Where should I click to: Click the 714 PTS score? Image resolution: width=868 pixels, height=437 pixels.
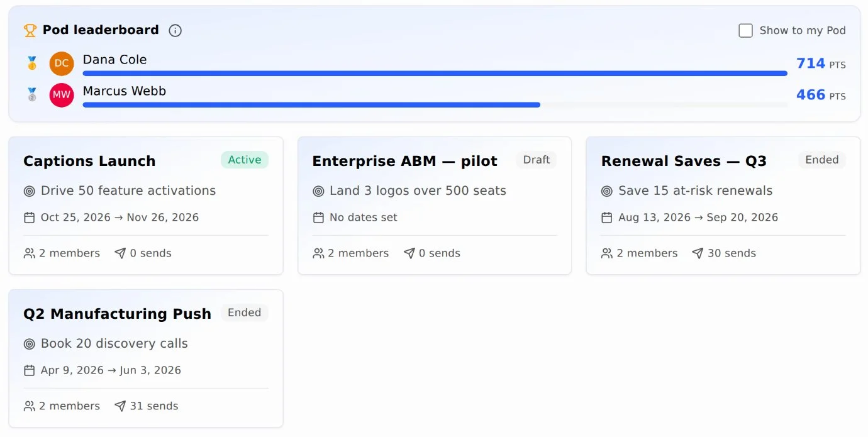[821, 64]
